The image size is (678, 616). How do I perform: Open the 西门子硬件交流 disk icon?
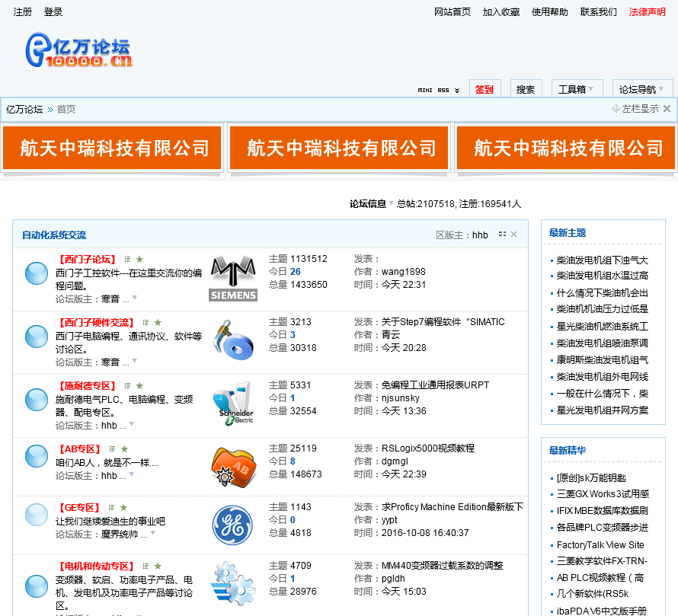[234, 340]
